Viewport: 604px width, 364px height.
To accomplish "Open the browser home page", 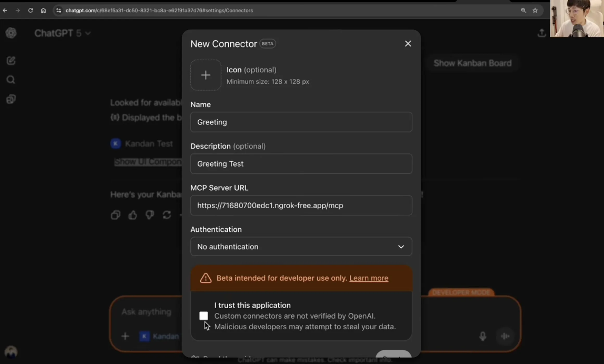I will [x=43, y=10].
